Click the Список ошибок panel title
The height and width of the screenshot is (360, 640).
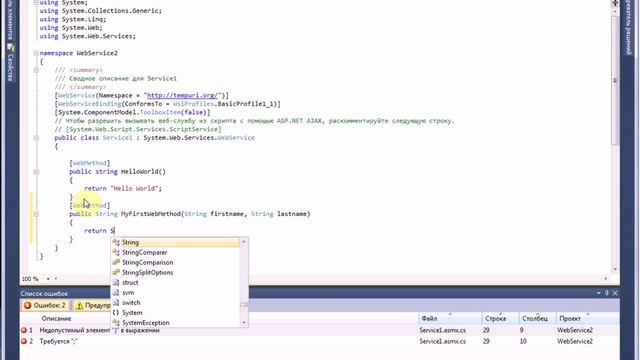coord(44,293)
